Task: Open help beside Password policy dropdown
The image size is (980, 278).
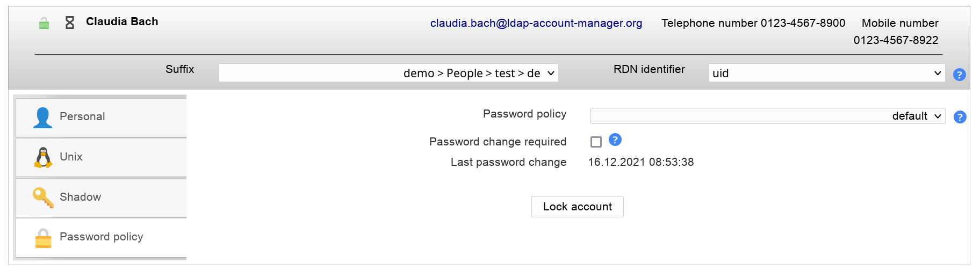Action: point(960,117)
